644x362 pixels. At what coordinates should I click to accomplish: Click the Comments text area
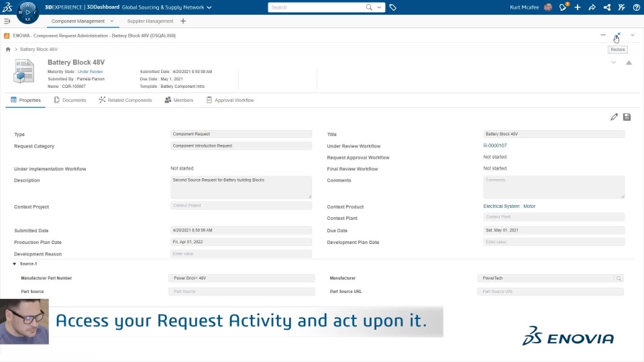554,187
